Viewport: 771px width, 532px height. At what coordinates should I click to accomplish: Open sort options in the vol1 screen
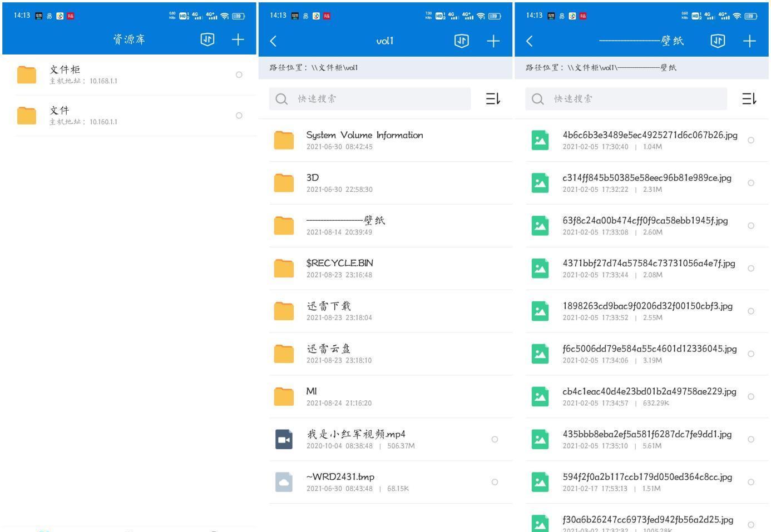(x=493, y=98)
